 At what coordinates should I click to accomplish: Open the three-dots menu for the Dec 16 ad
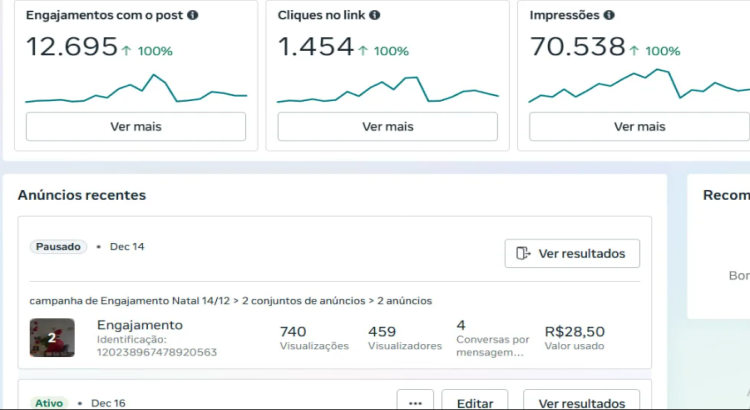[x=415, y=402]
